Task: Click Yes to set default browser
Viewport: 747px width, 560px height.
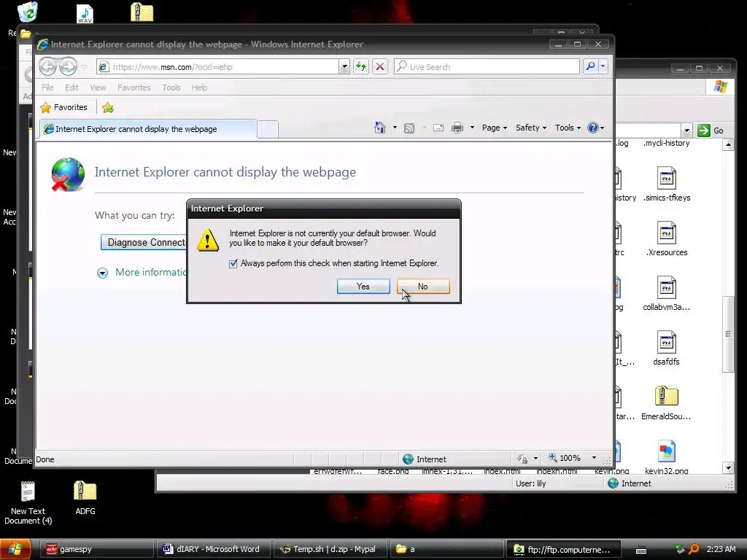Action: point(363,286)
